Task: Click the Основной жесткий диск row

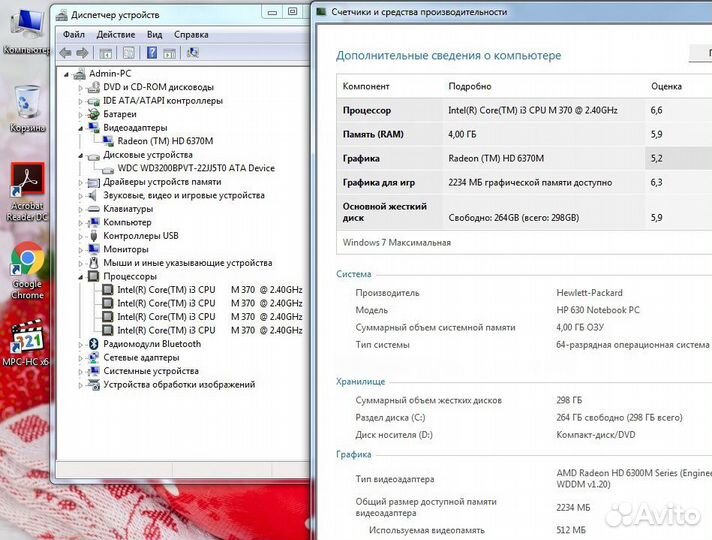Action: (x=524, y=212)
